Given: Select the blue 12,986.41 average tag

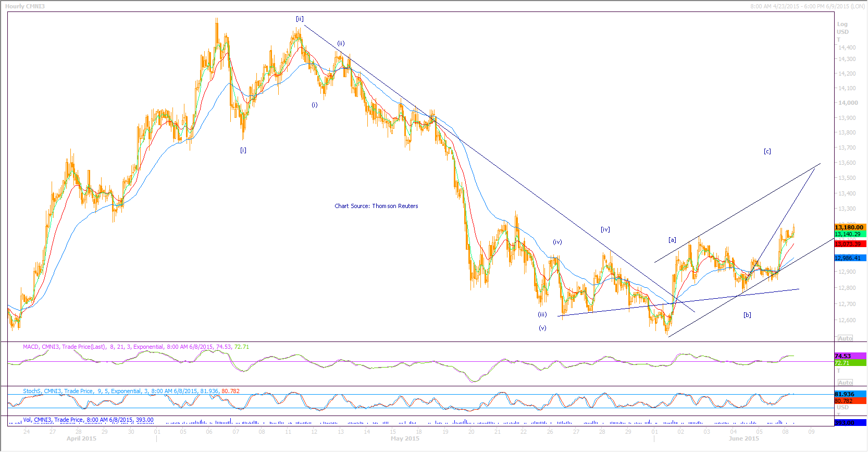Looking at the screenshot, I should click(849, 258).
